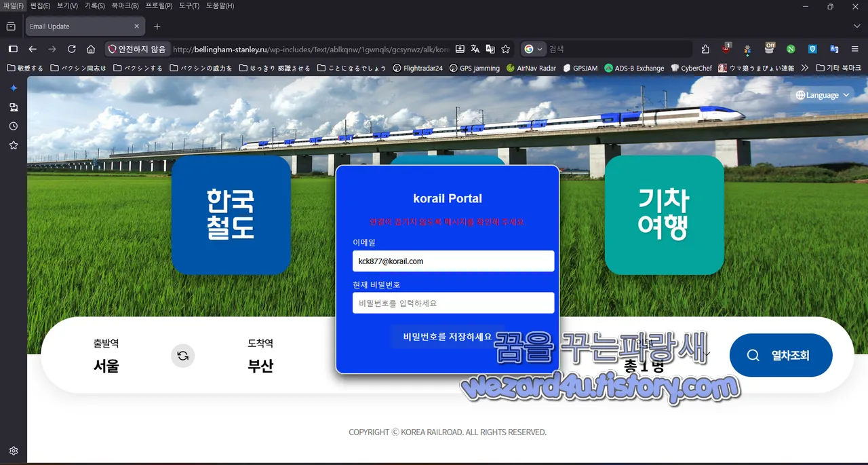868x465 pixels.
Task: Toggle the sidebar button left of Back
Action: coord(12,49)
